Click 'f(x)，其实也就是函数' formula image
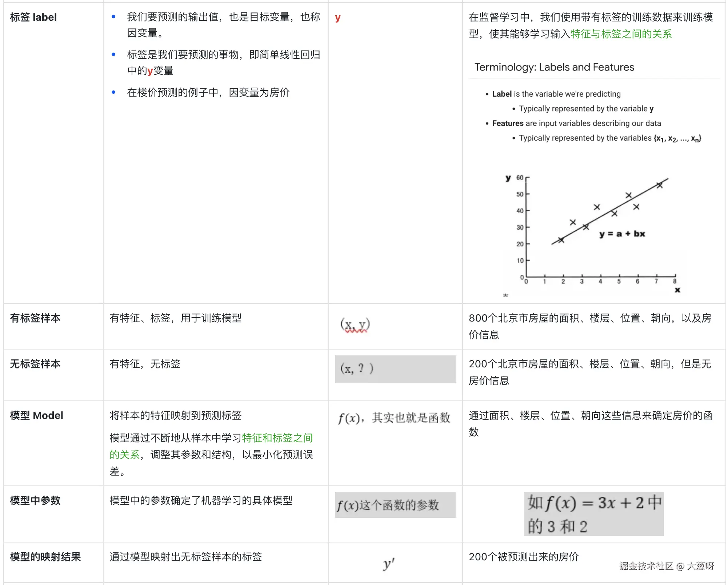Viewport: 728px width, 585px height. 394,418
